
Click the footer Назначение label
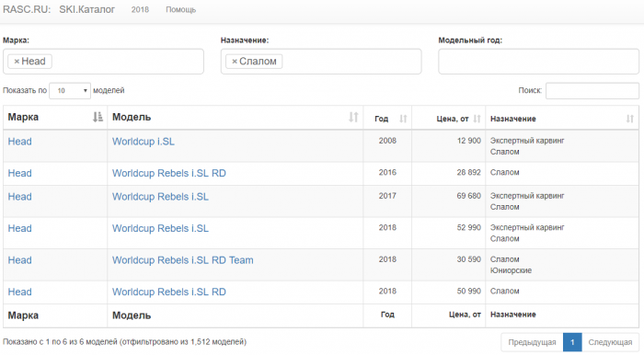(x=513, y=315)
